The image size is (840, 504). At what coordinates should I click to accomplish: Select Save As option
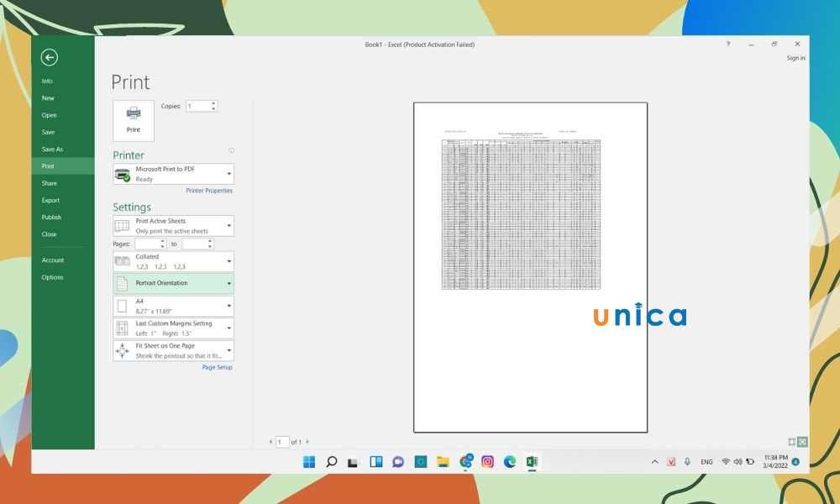pos(52,150)
